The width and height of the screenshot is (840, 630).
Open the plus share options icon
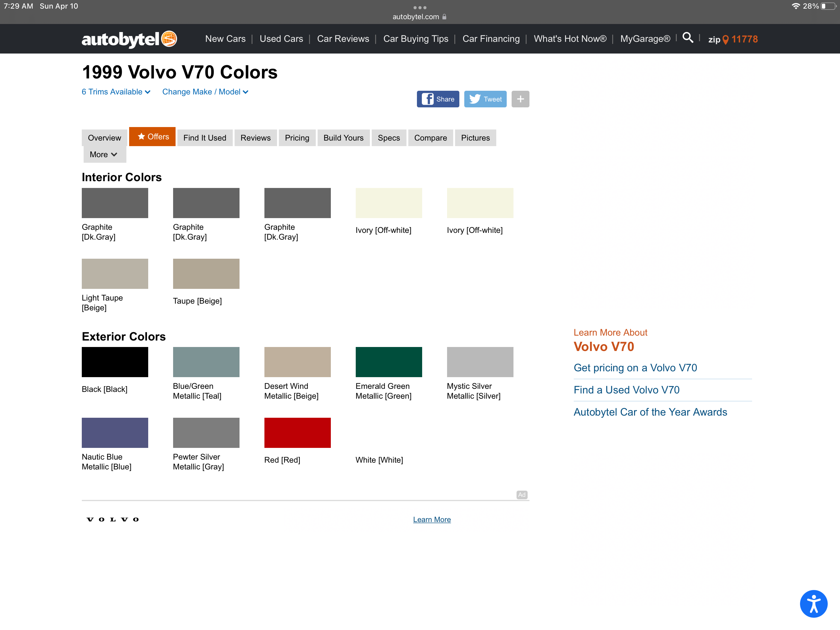pos(520,99)
